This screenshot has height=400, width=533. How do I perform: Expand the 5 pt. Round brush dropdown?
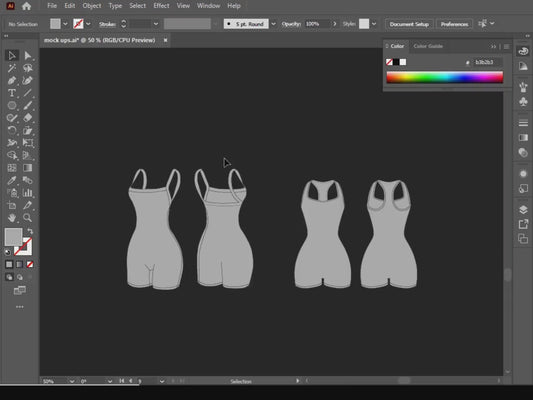click(x=273, y=24)
